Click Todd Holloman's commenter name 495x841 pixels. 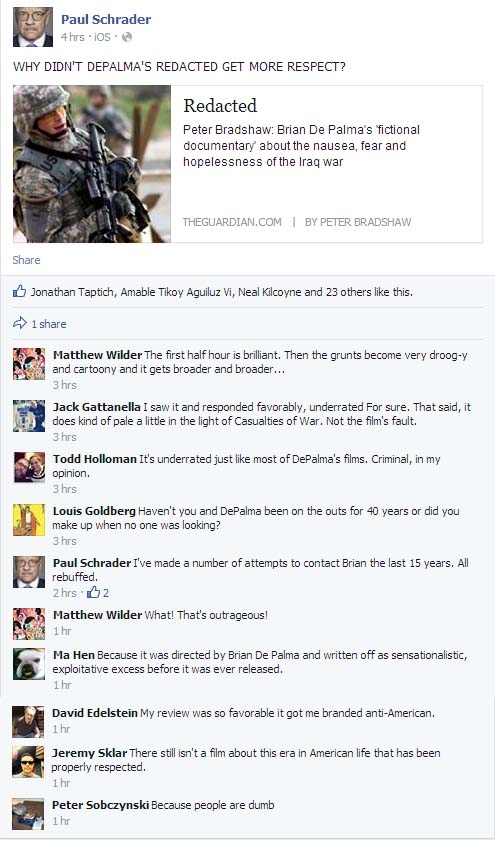[x=95, y=459]
